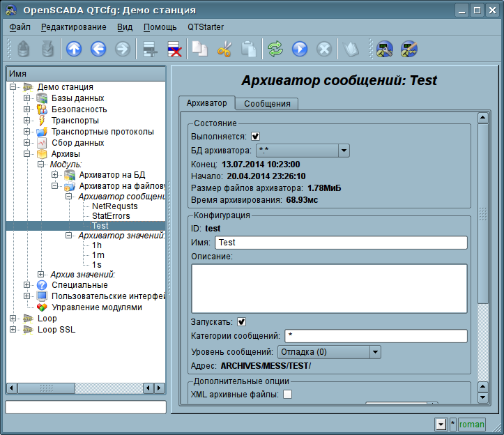Screen dimensions: 504x435
Task: Click the add item toolbar icon
Action: pyautogui.click(x=150, y=49)
